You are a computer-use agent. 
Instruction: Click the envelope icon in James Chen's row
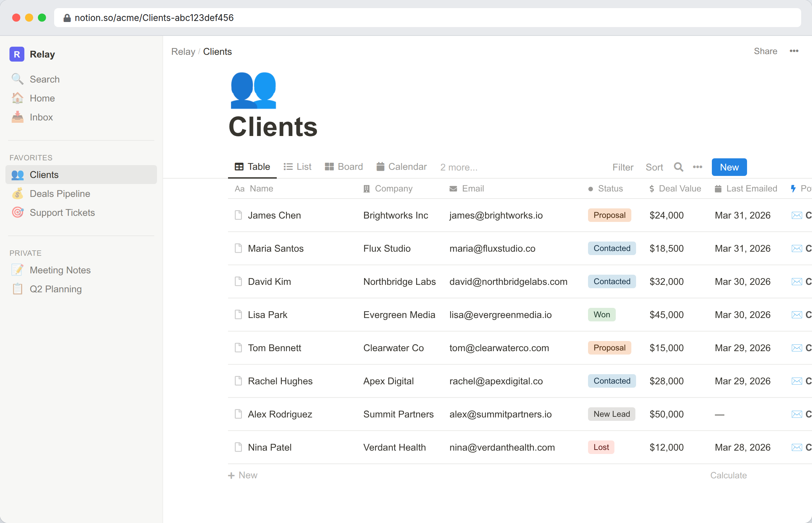coord(797,215)
